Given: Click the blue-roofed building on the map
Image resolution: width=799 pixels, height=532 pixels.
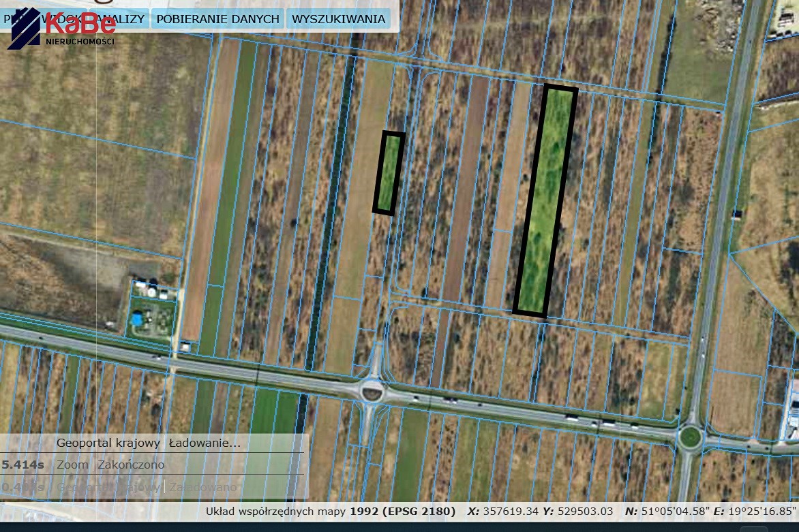Looking at the screenshot, I should [x=137, y=318].
